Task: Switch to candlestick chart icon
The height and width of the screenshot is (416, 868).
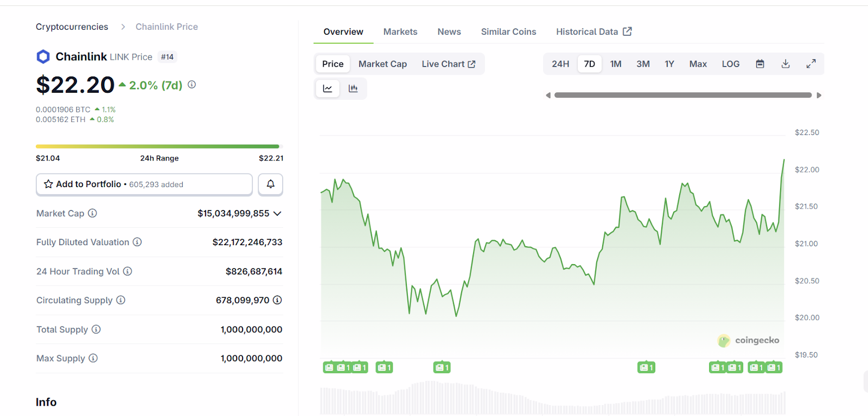Action: (353, 88)
